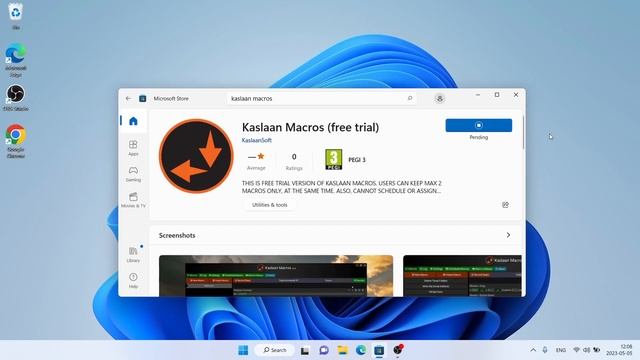Click the 0 Ratings count
The width and height of the screenshot is (640, 360).
(294, 162)
